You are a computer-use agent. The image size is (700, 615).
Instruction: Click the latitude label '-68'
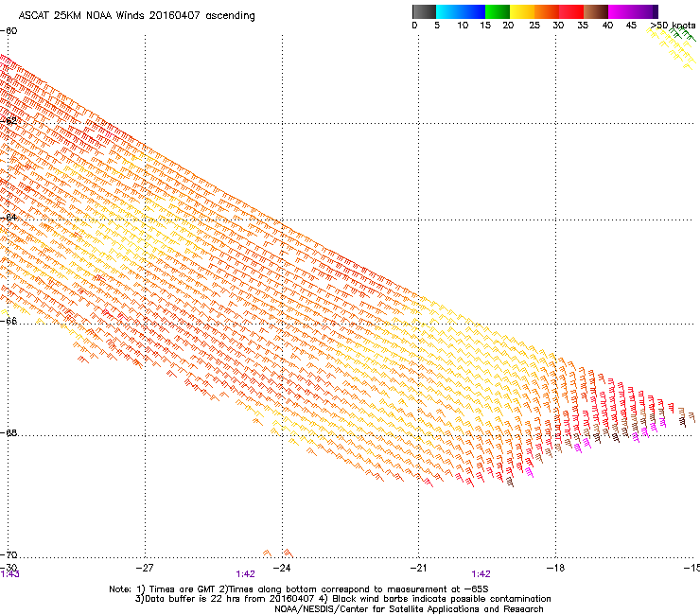click(9, 432)
